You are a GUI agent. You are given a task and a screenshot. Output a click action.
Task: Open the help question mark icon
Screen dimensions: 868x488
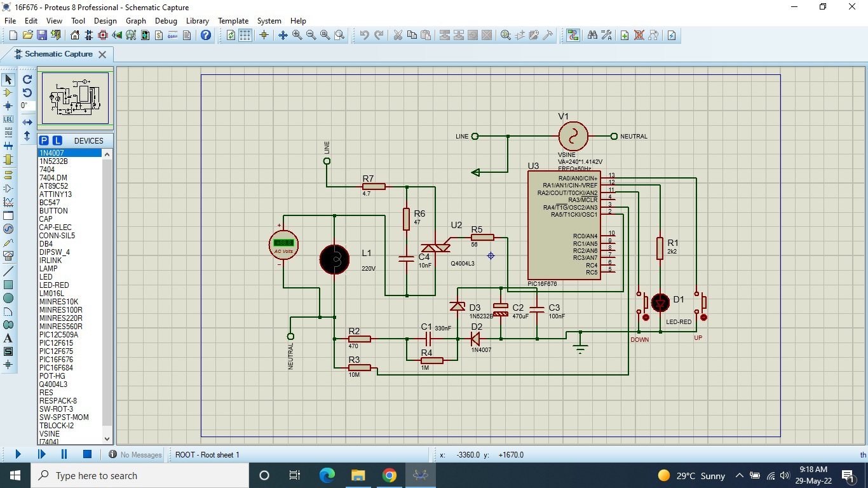tap(206, 36)
